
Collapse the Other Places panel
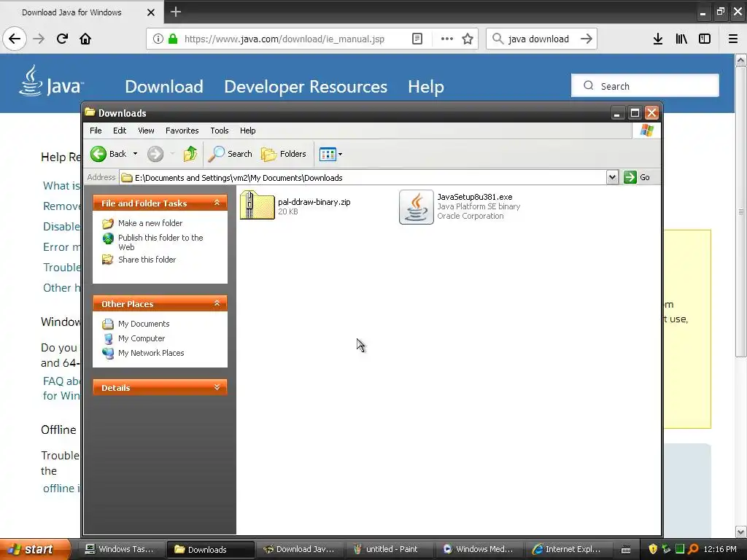(217, 303)
